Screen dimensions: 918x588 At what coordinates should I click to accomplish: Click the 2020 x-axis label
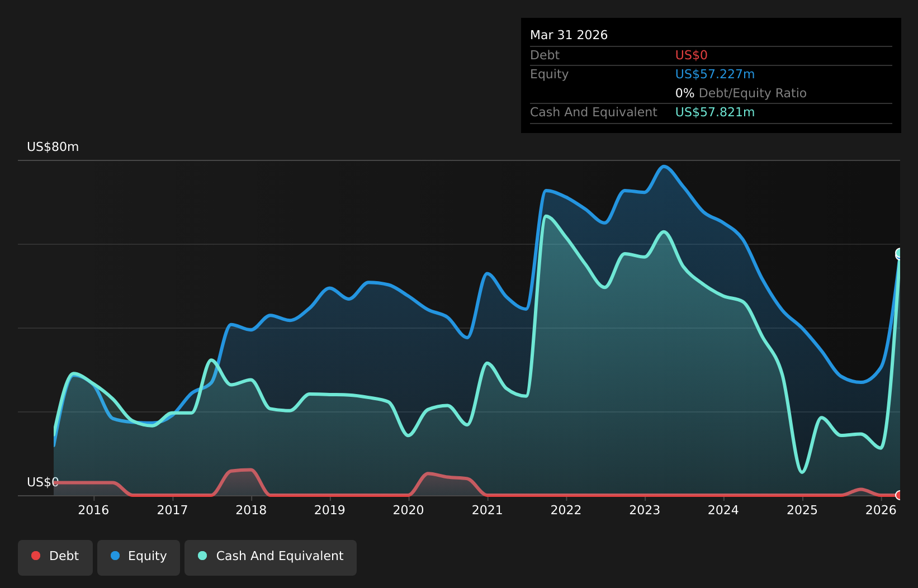click(409, 510)
